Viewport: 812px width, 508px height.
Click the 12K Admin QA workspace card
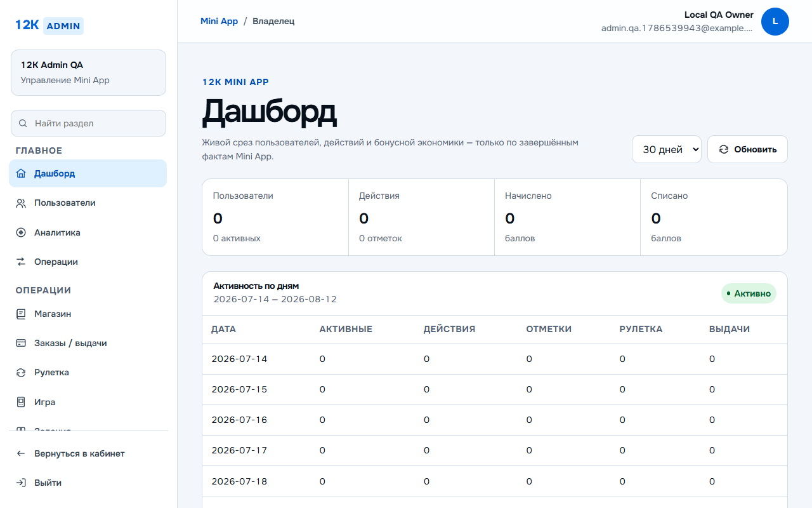click(x=88, y=73)
